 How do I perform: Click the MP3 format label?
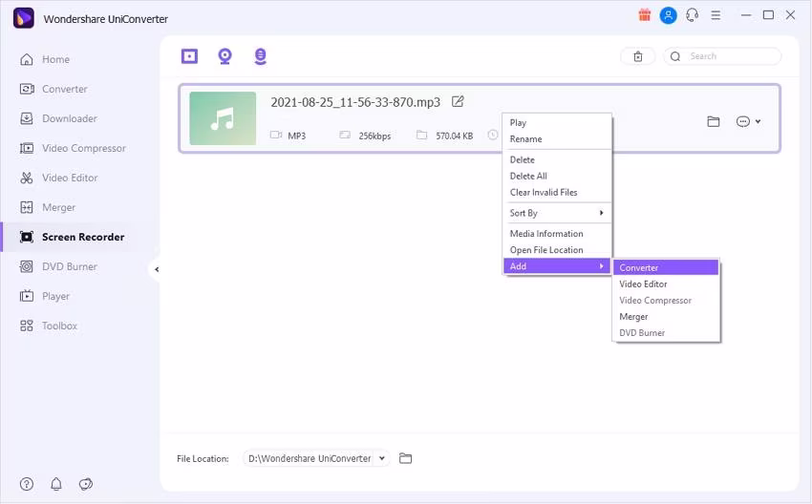(297, 136)
